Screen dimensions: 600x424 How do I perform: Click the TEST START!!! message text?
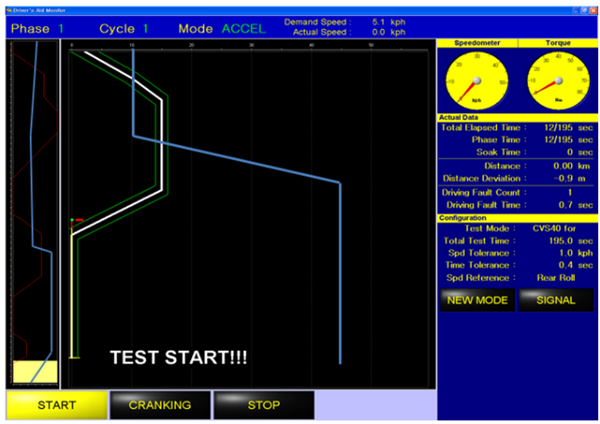coord(178,357)
